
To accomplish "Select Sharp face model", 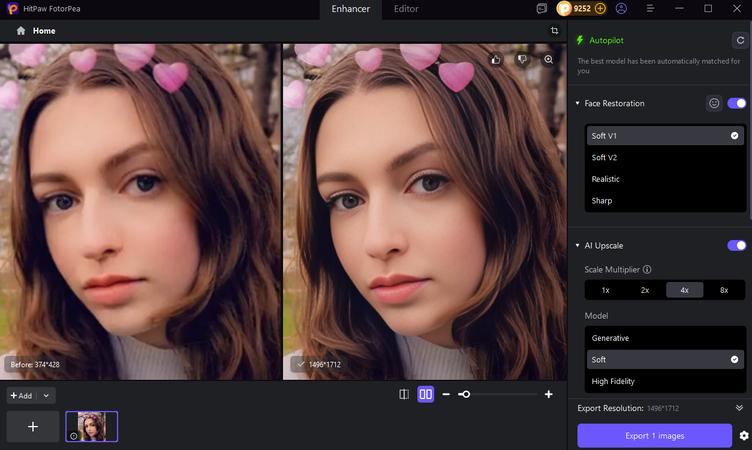I will pos(665,201).
